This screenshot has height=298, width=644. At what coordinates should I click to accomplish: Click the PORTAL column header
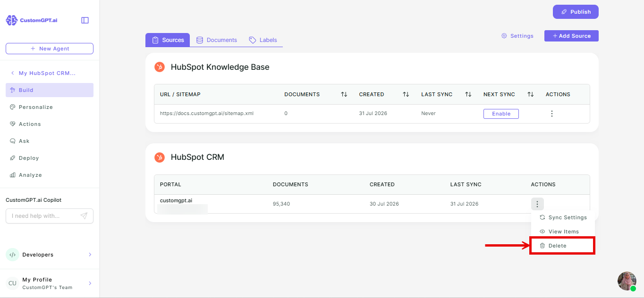click(170, 184)
